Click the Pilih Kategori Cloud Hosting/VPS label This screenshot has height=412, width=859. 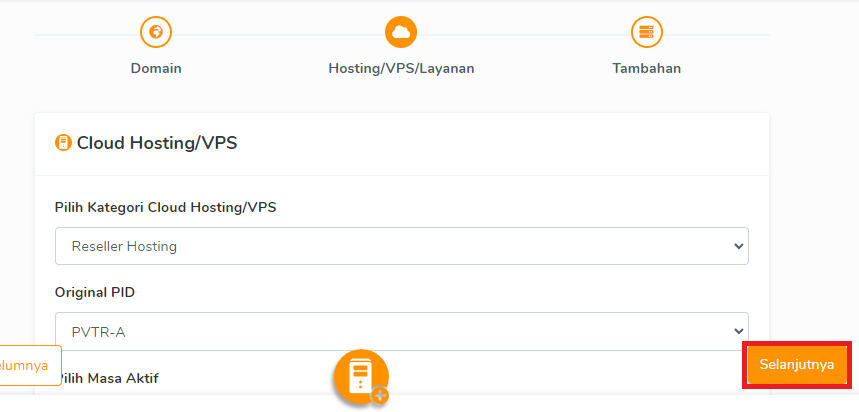165,208
